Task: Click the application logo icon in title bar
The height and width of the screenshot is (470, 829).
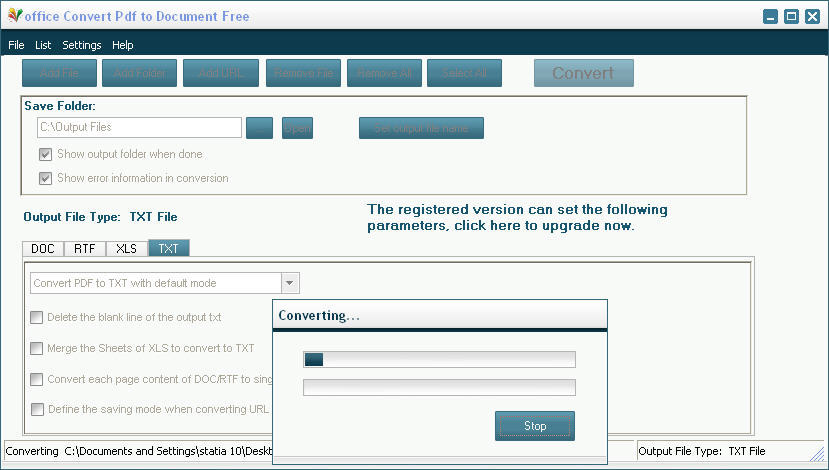Action: [15, 16]
